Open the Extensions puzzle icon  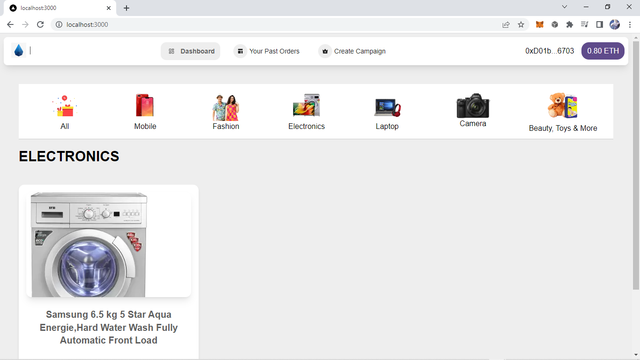[569, 24]
